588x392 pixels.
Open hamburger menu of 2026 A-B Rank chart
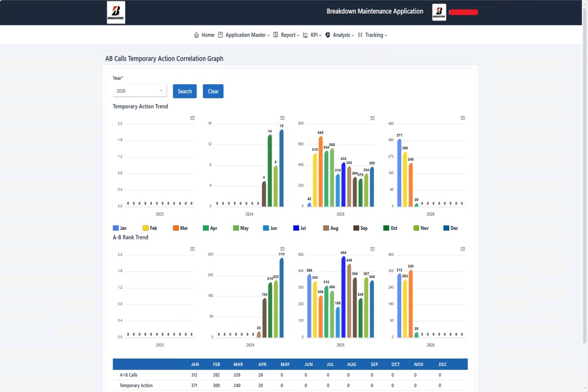463,249
